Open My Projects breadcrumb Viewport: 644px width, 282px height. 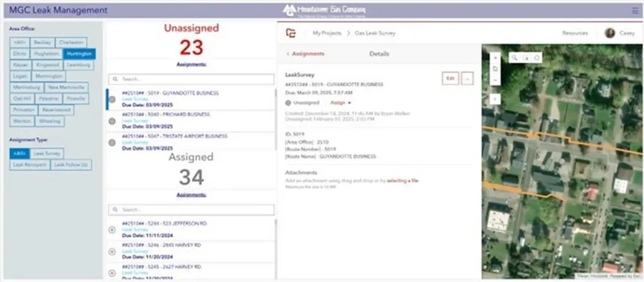327,33
